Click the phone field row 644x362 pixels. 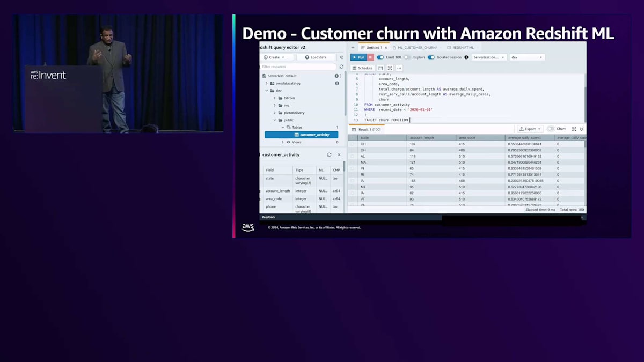click(302, 209)
